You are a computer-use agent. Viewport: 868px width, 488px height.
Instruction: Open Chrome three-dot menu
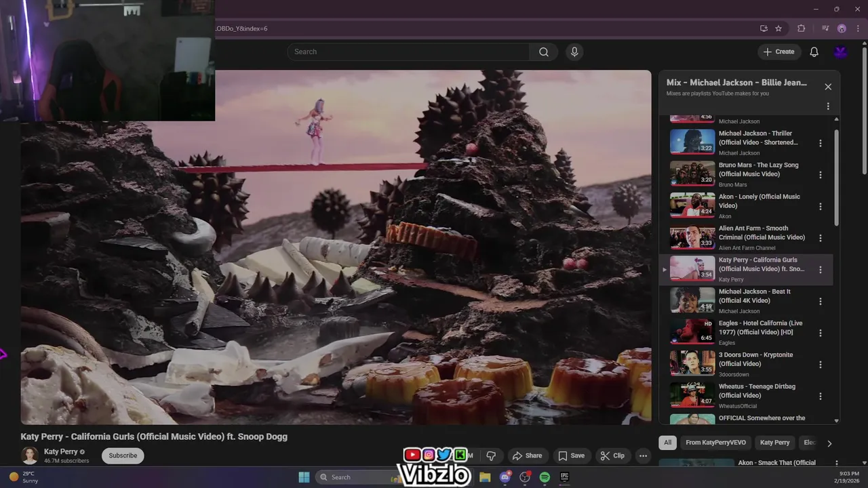(858, 28)
